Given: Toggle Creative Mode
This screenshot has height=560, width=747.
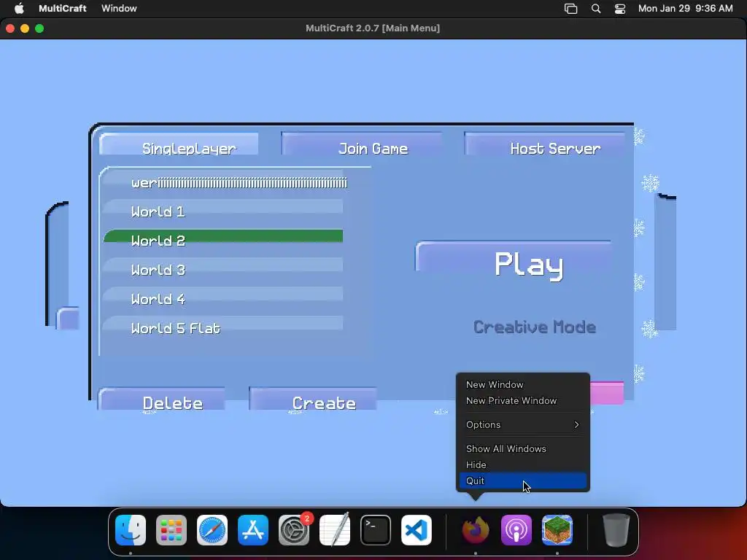Looking at the screenshot, I should [x=535, y=327].
